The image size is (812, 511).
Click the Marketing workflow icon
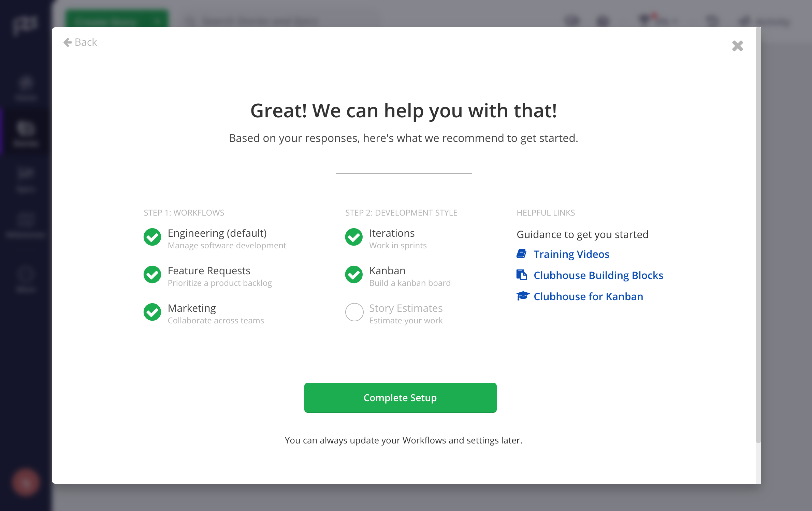point(152,312)
